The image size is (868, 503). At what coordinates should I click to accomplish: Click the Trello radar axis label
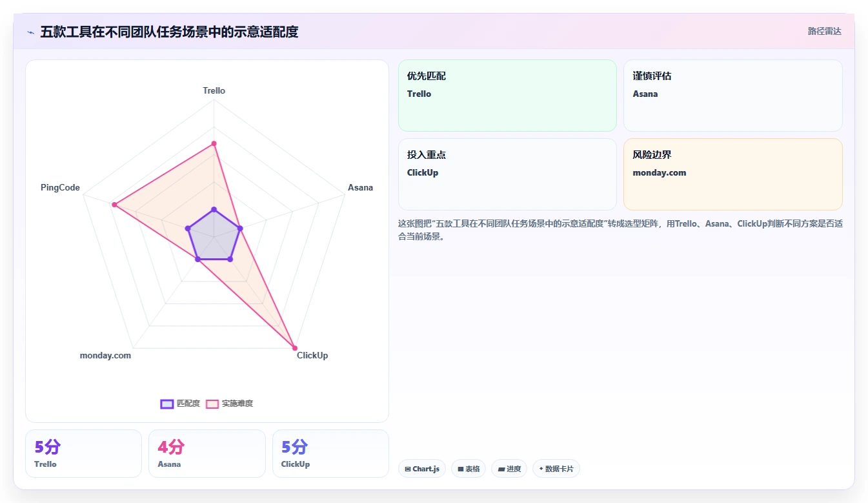tap(214, 90)
